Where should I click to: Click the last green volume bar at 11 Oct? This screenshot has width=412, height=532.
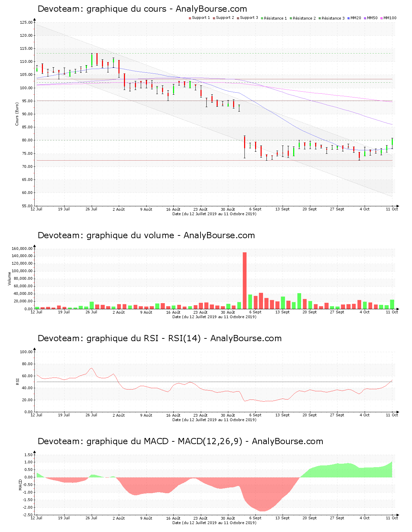pos(392,304)
